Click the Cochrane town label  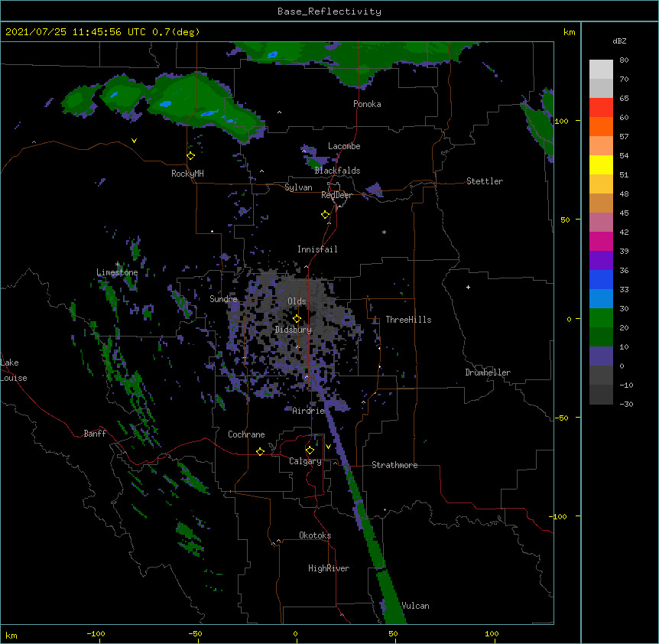click(246, 434)
